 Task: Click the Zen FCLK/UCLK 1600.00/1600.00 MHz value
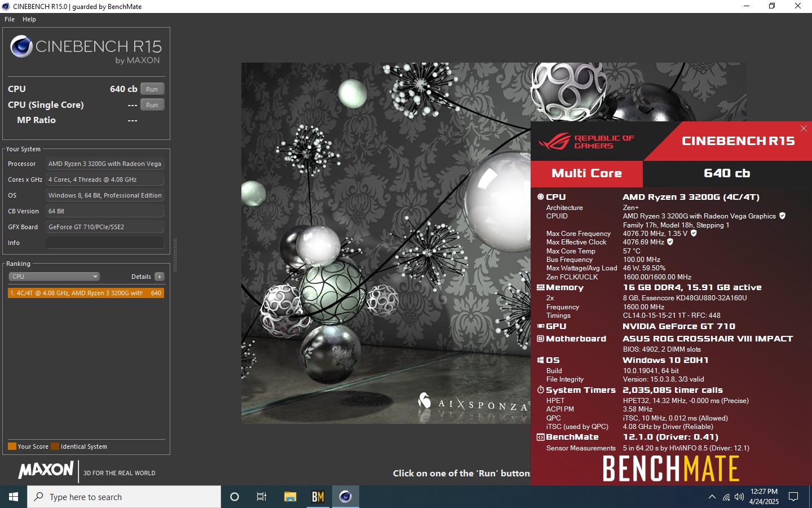tap(657, 277)
